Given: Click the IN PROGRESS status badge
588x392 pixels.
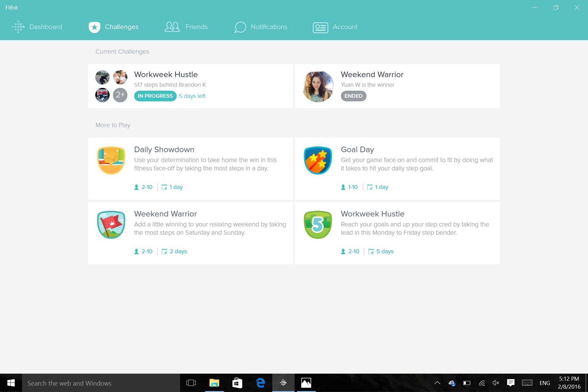Looking at the screenshot, I should 155,96.
